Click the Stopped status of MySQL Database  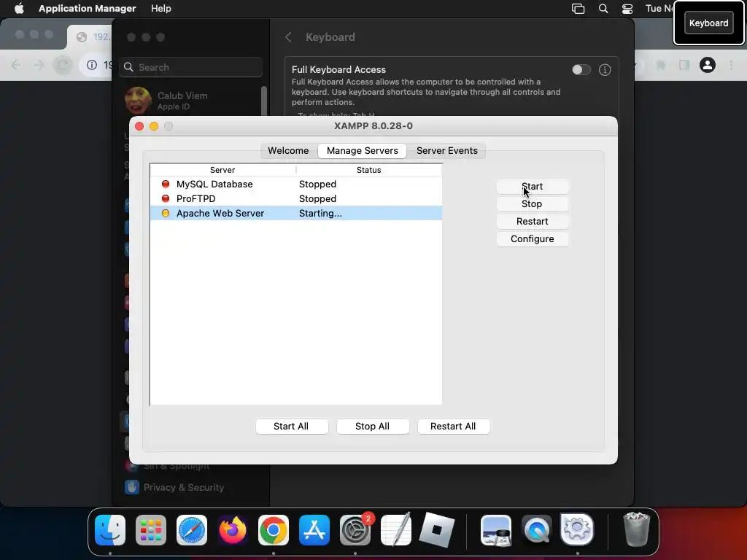pos(317,184)
